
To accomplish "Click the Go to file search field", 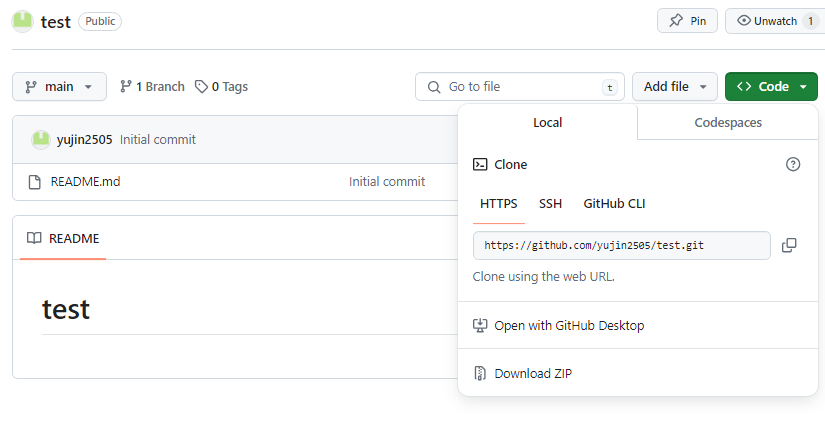I will (520, 86).
